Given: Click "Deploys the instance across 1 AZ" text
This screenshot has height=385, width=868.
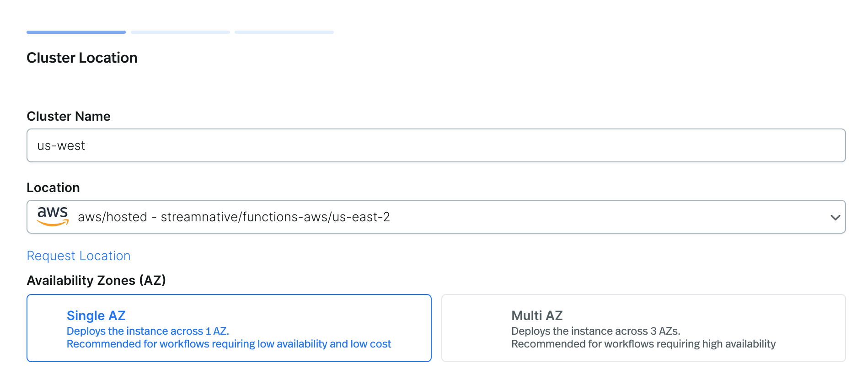Looking at the screenshot, I should point(148,331).
